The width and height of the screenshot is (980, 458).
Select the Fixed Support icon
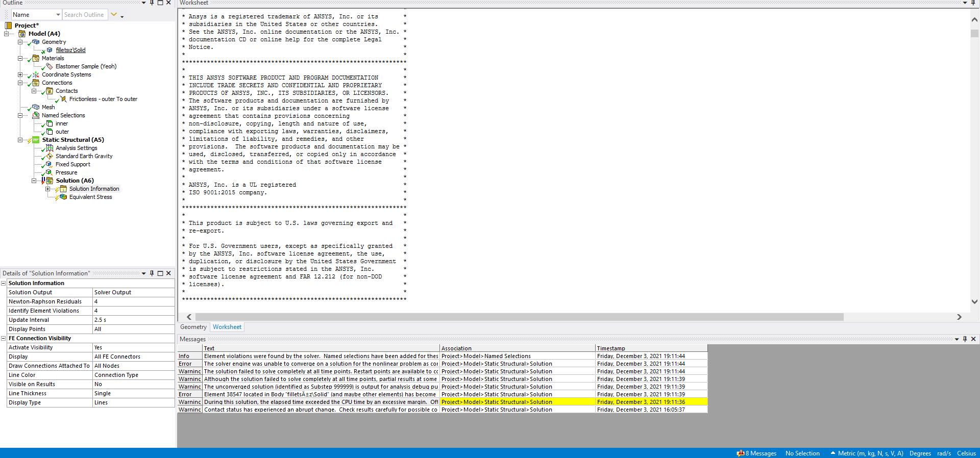(50, 164)
